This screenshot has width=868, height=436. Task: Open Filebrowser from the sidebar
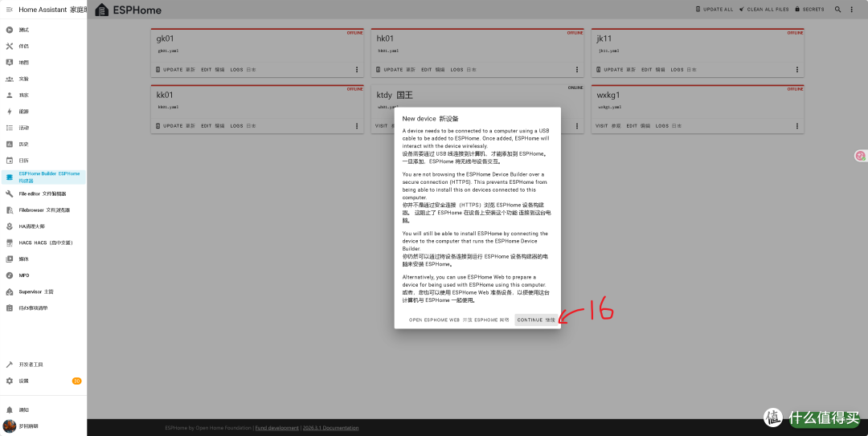coord(43,210)
